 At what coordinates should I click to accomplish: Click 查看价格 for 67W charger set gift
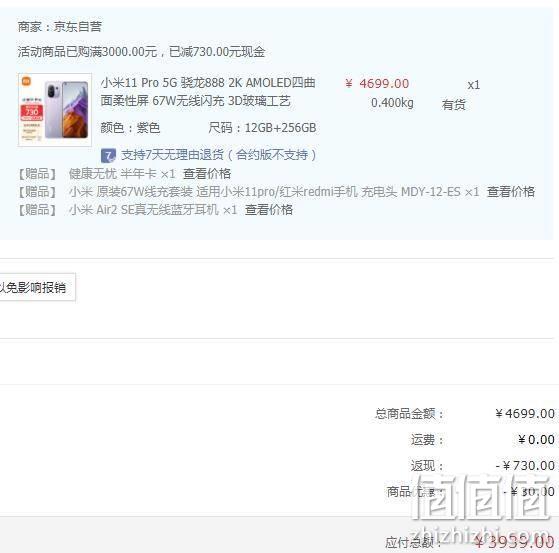coord(511,192)
